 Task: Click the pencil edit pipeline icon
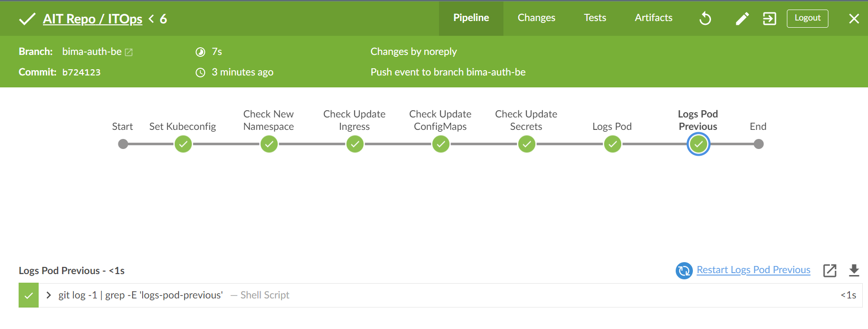coord(742,19)
